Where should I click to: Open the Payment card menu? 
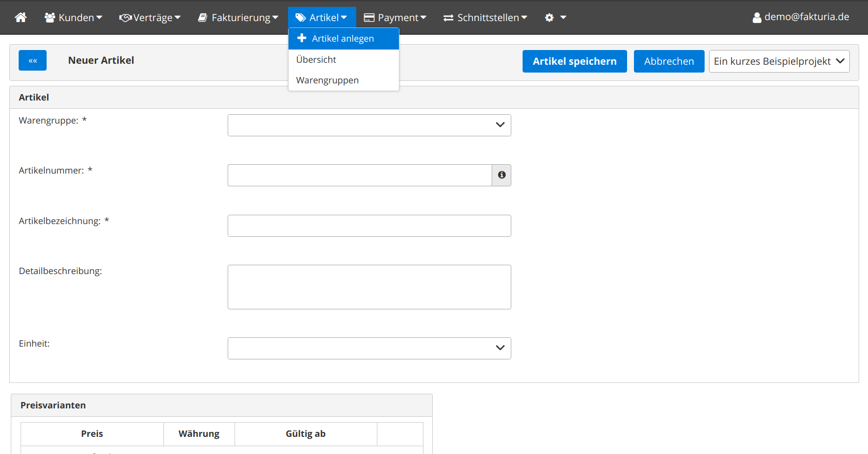[395, 18]
